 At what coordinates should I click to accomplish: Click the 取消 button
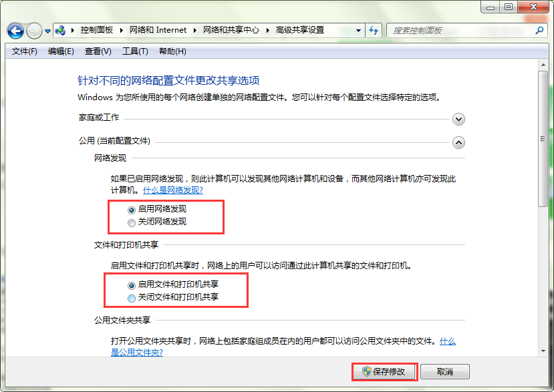(x=445, y=371)
